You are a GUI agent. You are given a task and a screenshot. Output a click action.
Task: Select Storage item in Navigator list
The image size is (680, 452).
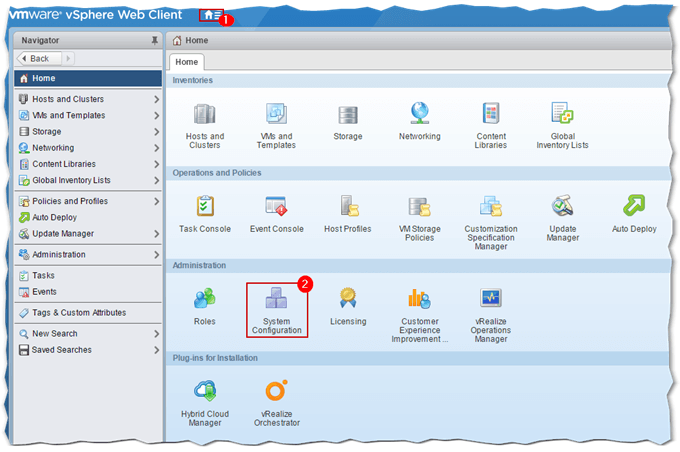pyautogui.click(x=88, y=131)
